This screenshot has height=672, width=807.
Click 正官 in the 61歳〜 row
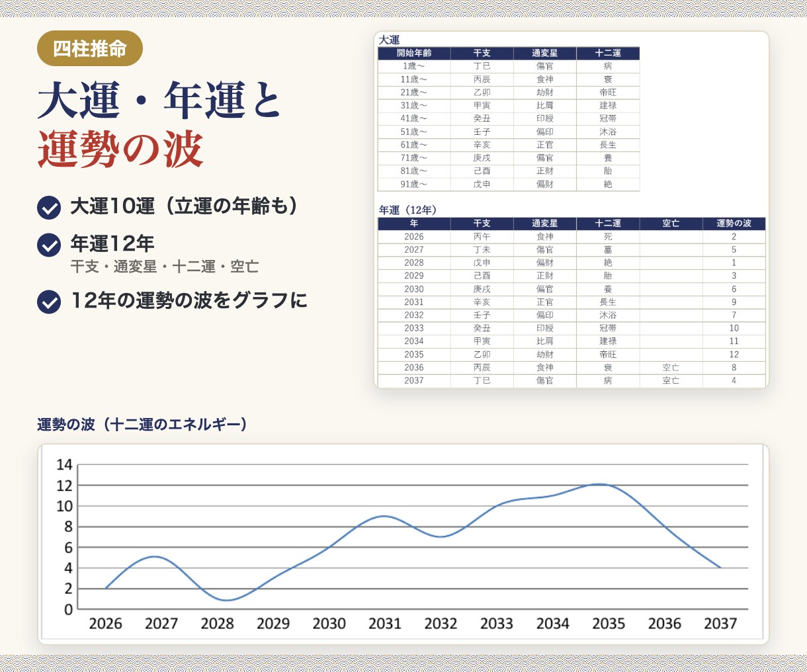coord(545,145)
